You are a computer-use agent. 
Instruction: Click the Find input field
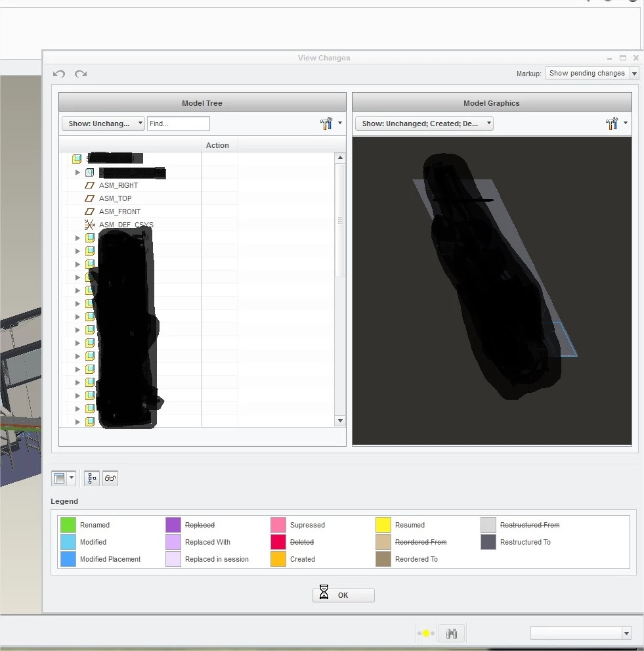(x=179, y=123)
